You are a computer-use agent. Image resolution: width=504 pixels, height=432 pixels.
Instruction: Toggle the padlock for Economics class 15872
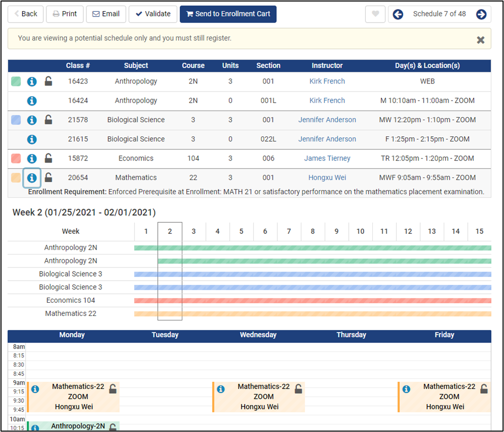click(48, 158)
